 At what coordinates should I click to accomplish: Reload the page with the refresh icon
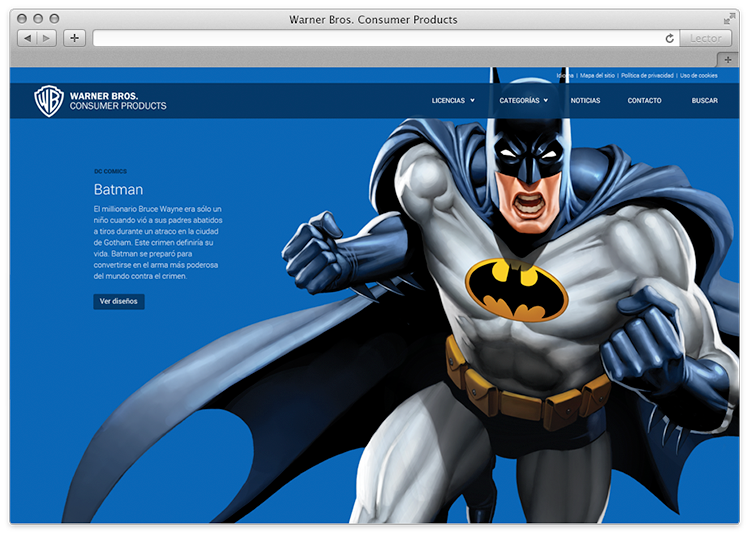(x=669, y=38)
